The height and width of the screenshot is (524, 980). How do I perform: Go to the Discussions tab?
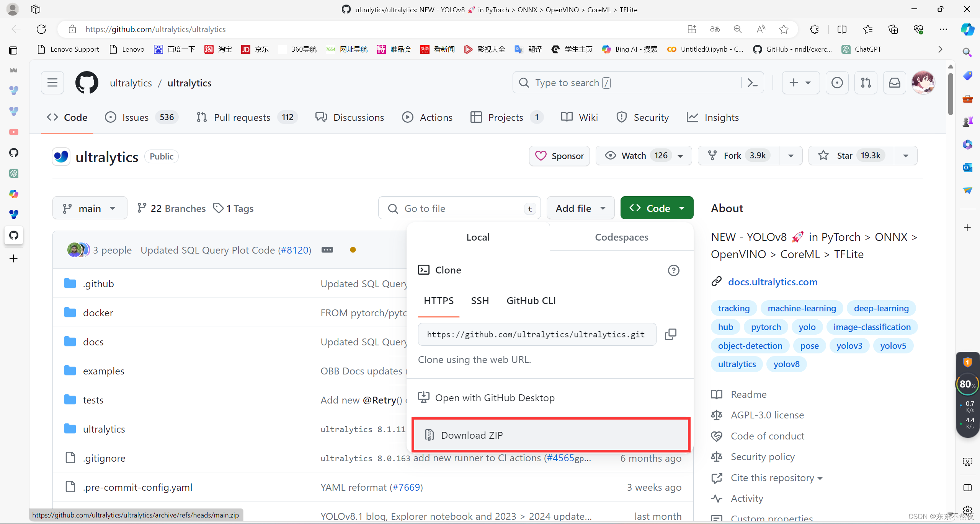point(350,117)
